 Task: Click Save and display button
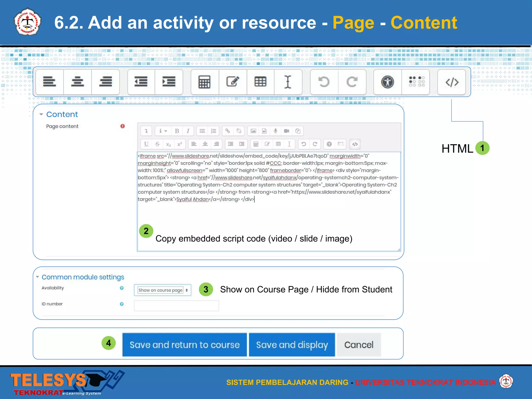point(292,345)
